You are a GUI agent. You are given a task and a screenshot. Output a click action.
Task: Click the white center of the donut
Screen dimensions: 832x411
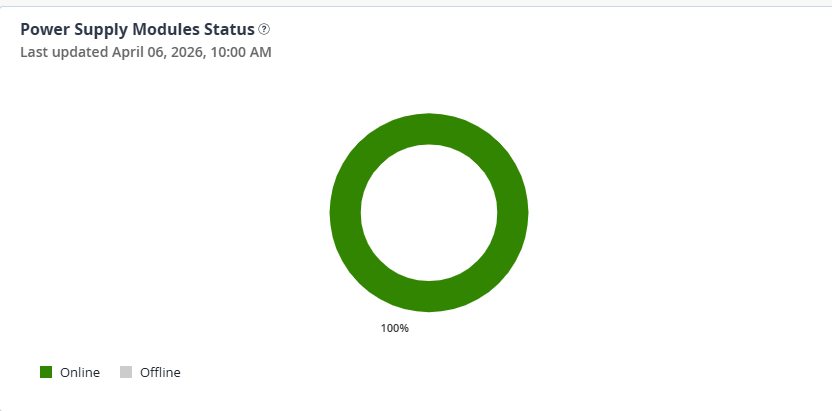click(429, 212)
